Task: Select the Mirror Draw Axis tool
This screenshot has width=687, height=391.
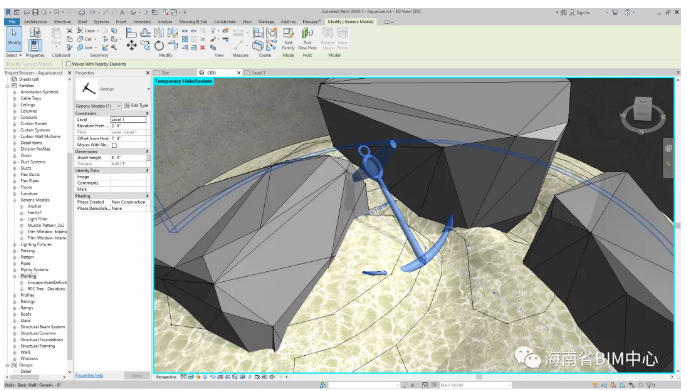Action: click(x=173, y=32)
